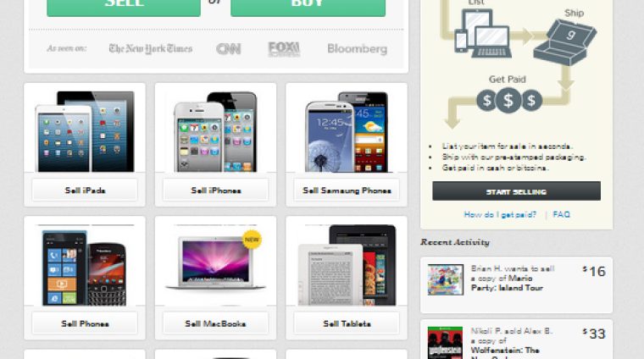
Task: Choose the Sell Samsung Phones button
Action: click(347, 191)
